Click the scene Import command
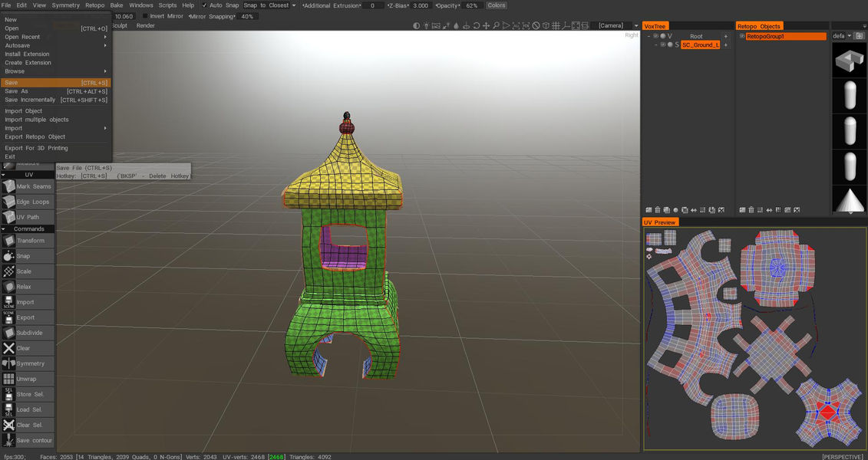This screenshot has width=868, height=460. (x=28, y=302)
